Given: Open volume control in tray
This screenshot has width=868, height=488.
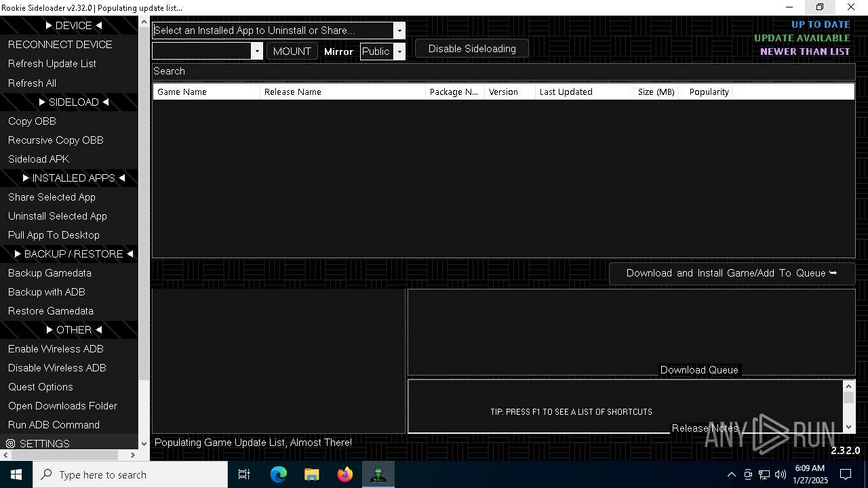Looking at the screenshot, I should click(x=780, y=474).
